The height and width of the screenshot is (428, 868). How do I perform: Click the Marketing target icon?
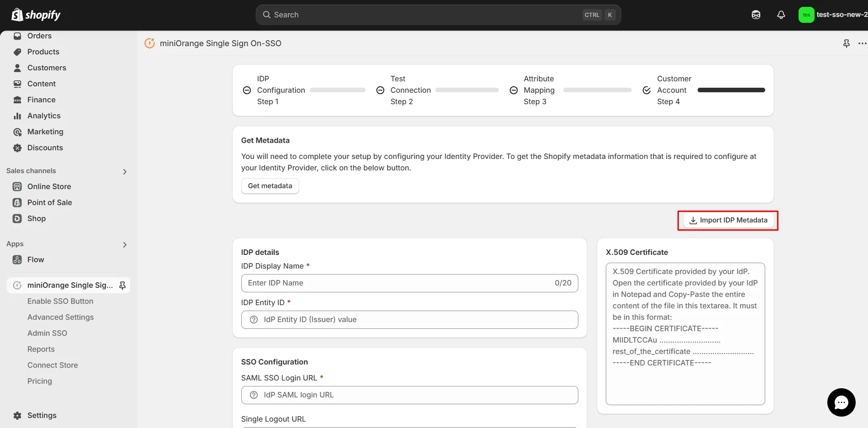click(17, 132)
